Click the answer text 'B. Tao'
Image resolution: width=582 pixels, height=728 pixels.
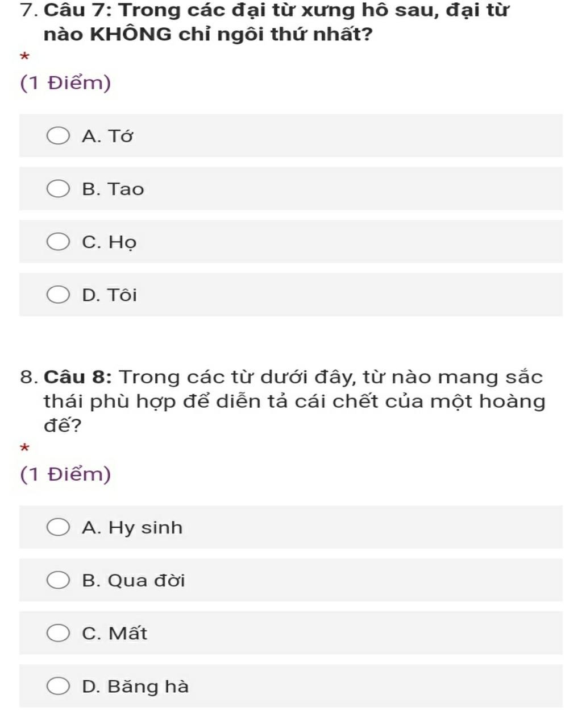pos(113,189)
